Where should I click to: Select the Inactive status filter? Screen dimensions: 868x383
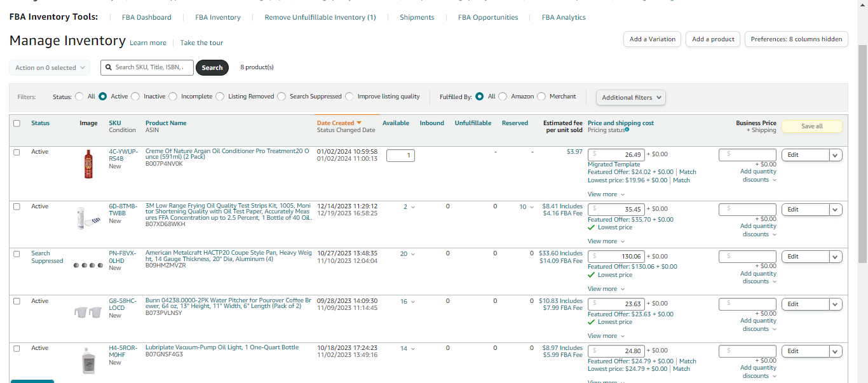tap(135, 97)
